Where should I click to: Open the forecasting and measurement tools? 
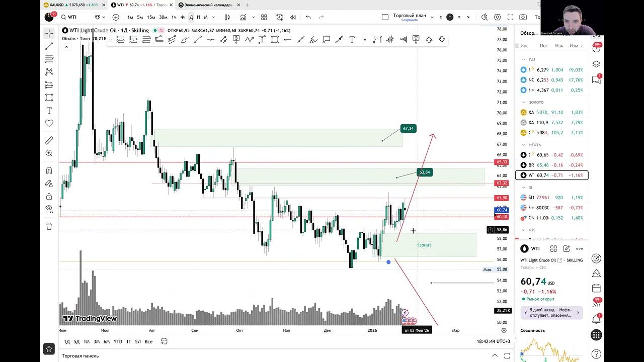pos(49,85)
